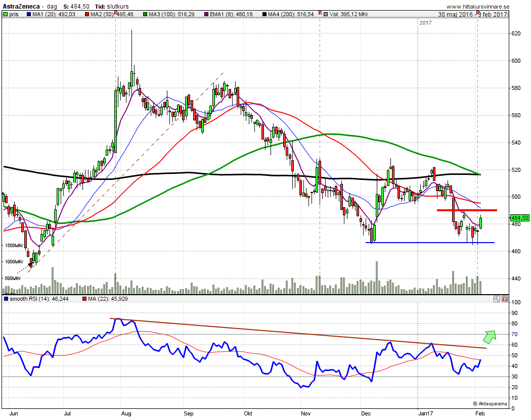The image size is (531, 420).
Task: Click the Feb month label
Action: point(479,413)
